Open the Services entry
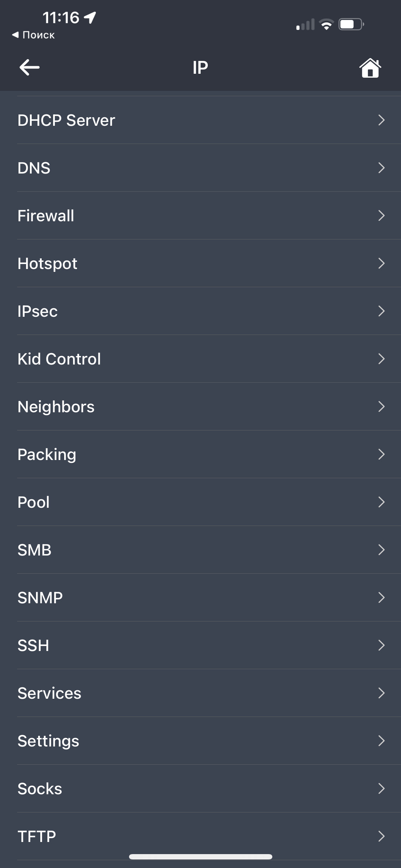Screen dimensions: 401x868 [200, 693]
